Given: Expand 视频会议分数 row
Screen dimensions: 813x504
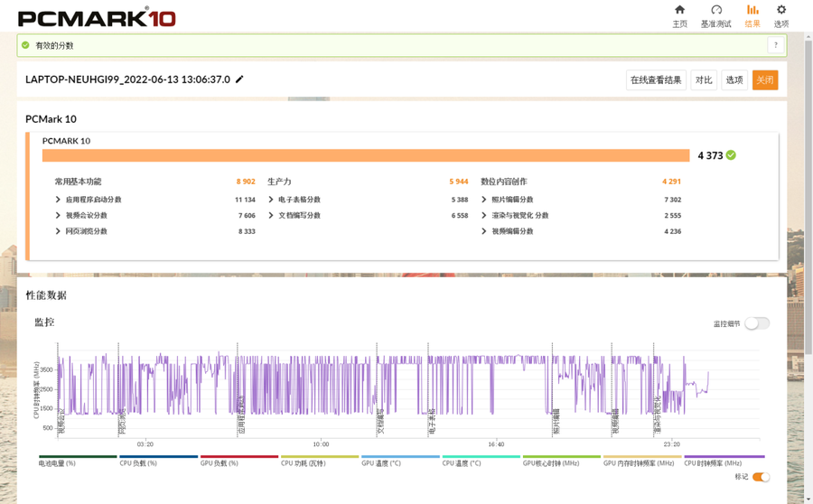Looking at the screenshot, I should coord(59,216).
